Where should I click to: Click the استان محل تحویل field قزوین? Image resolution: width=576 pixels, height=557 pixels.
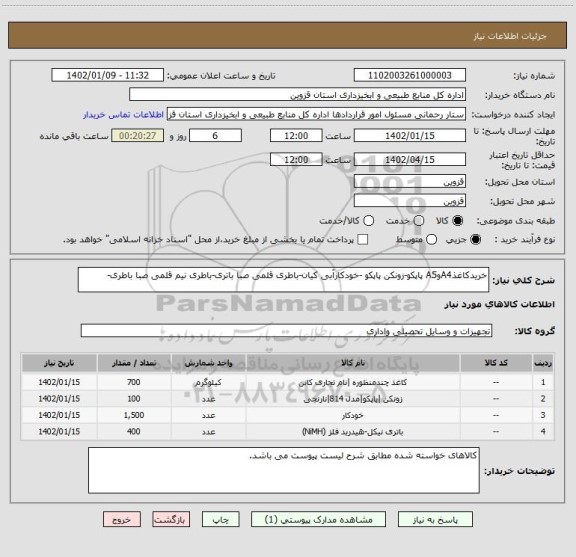click(410, 182)
